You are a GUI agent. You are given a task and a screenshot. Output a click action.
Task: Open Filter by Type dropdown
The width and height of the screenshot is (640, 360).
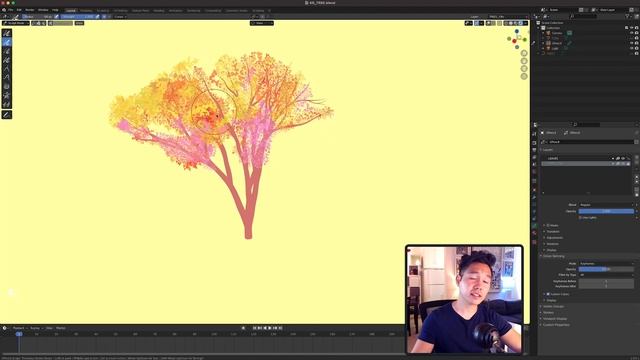[606, 275]
